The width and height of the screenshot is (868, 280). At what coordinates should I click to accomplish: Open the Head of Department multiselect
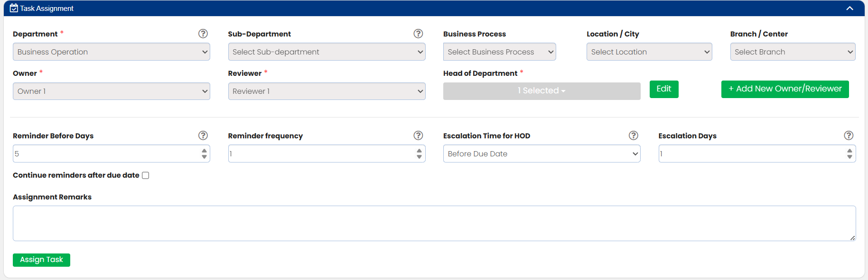click(541, 91)
